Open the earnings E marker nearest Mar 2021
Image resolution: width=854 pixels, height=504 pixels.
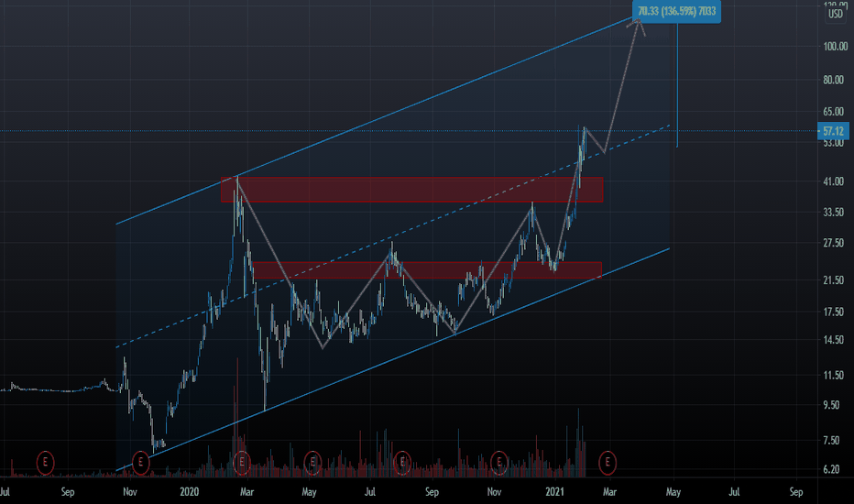(608, 463)
